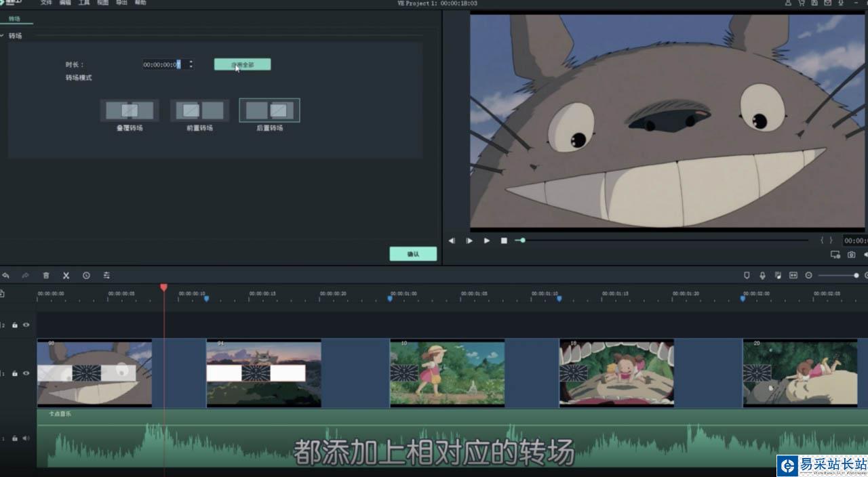The height and width of the screenshot is (477, 868).
Task: Click blue marker near 00:00:00:10
Action: [206, 298]
